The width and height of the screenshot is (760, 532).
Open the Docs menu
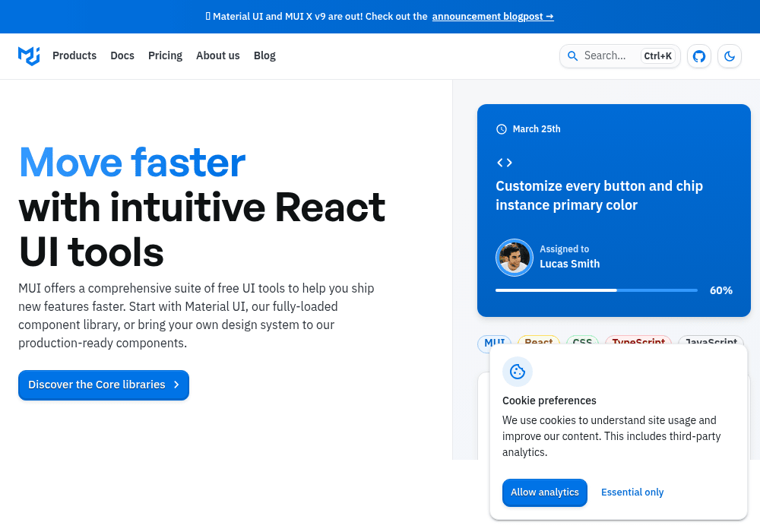(x=122, y=55)
